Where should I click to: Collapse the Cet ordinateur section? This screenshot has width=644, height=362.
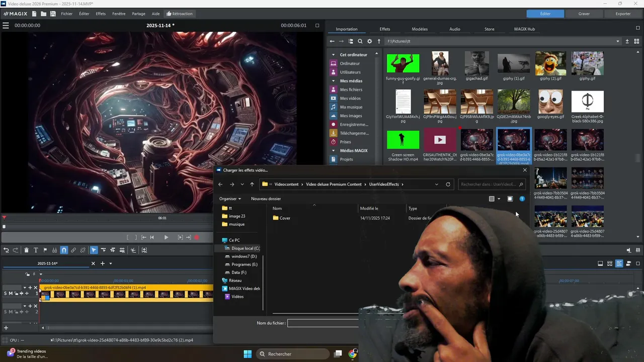pyautogui.click(x=333, y=55)
